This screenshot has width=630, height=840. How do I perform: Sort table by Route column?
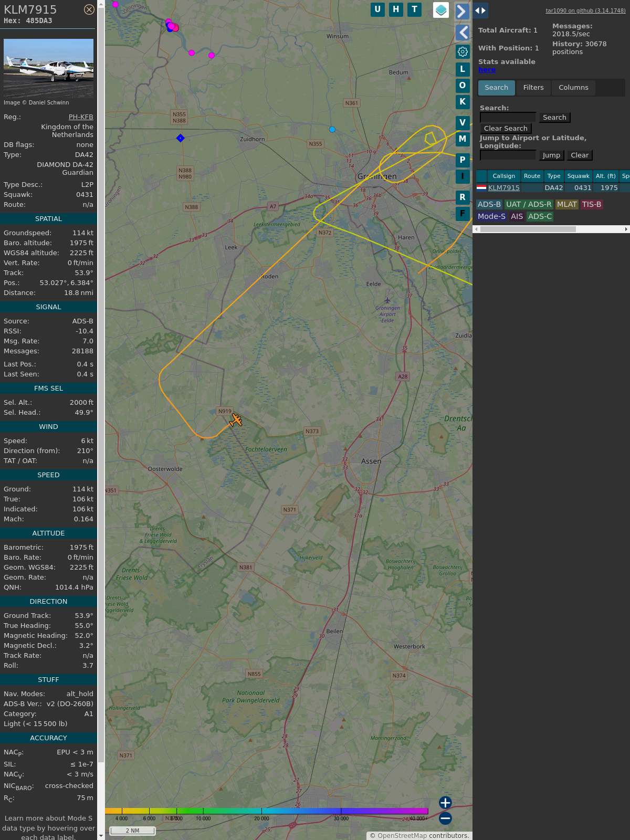tap(532, 176)
